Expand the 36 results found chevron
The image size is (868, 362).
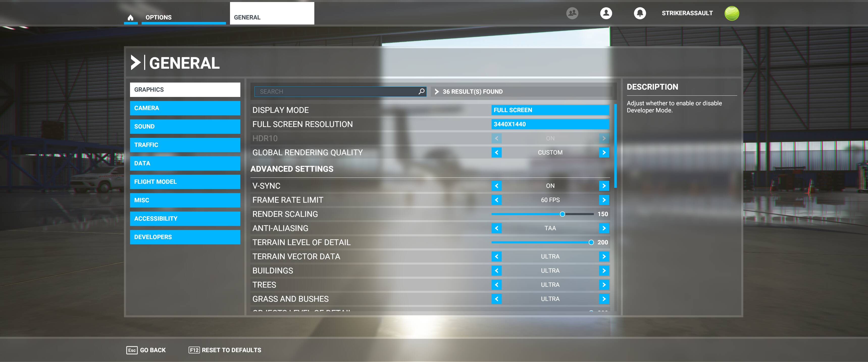tap(437, 92)
